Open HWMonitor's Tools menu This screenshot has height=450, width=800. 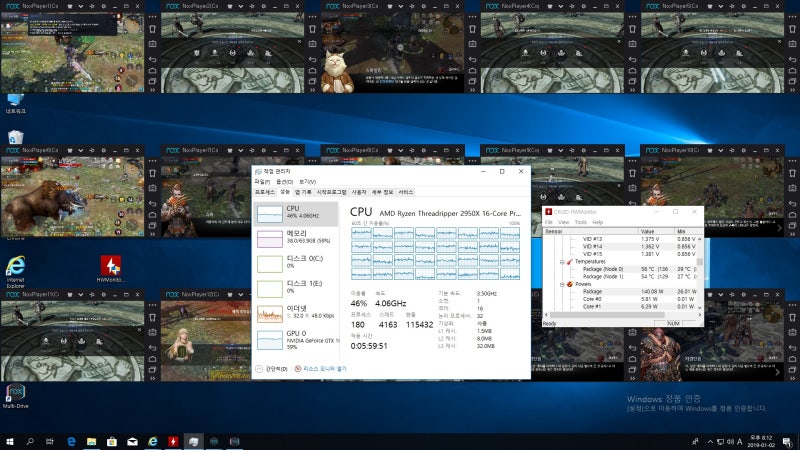(x=581, y=222)
